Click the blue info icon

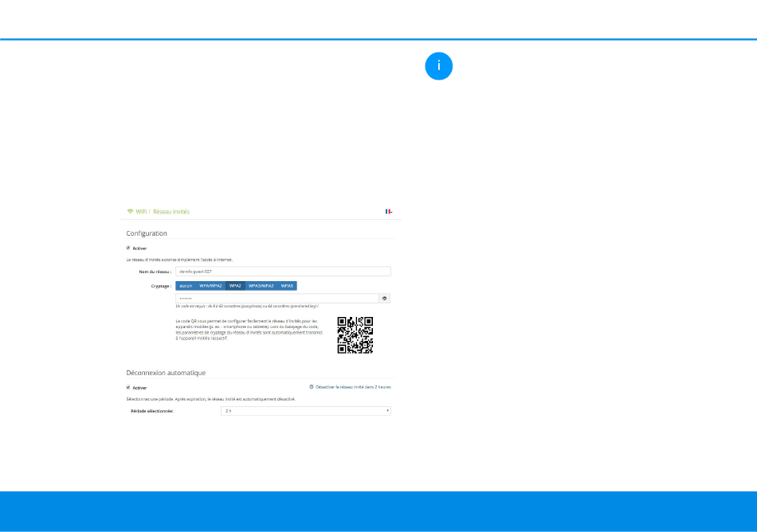click(438, 67)
